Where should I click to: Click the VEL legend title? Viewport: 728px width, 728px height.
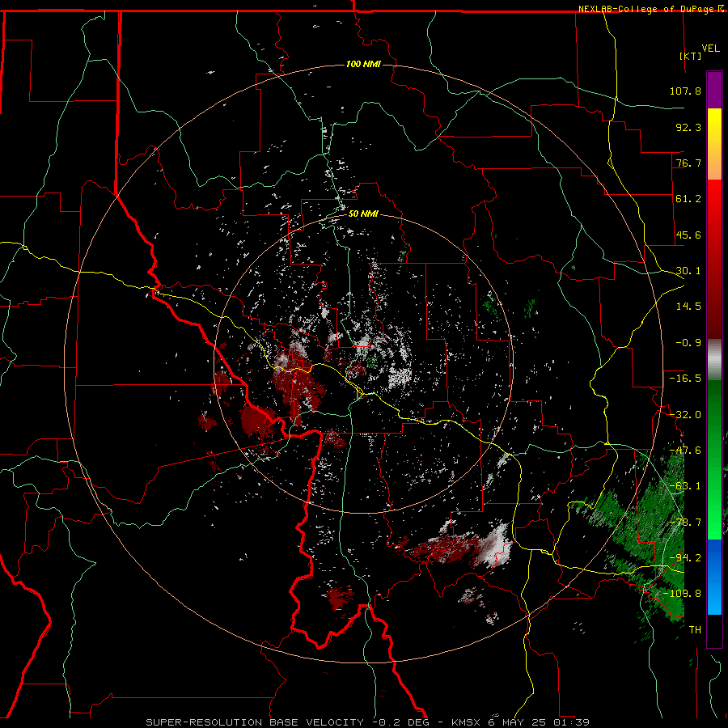pos(710,49)
